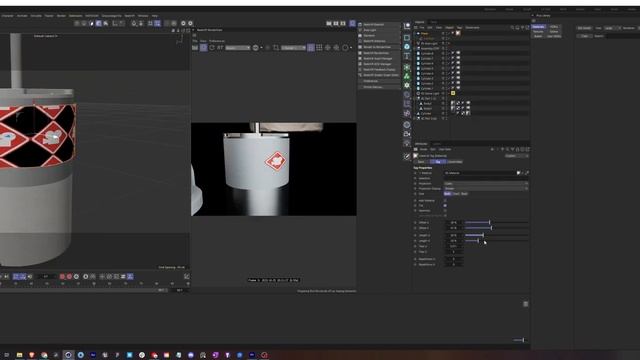This screenshot has height=360, width=640.
Task: Open Preferences menu in RenderView
Action: click(217, 41)
